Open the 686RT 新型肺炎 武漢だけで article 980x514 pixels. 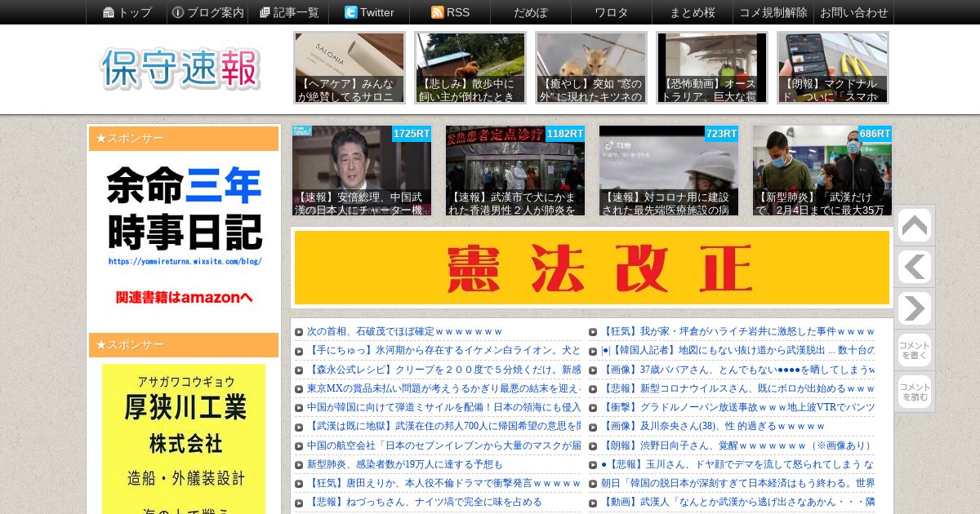pyautogui.click(x=822, y=171)
